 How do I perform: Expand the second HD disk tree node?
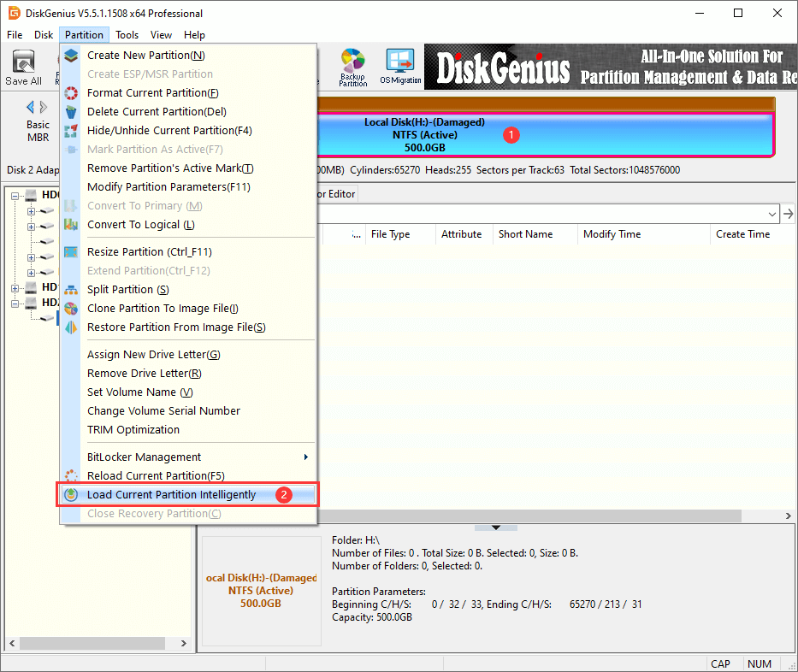pyautogui.click(x=15, y=288)
